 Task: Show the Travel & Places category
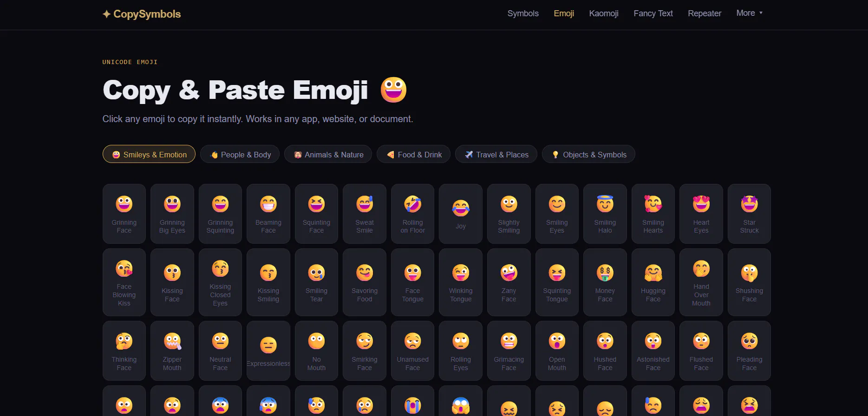point(496,154)
